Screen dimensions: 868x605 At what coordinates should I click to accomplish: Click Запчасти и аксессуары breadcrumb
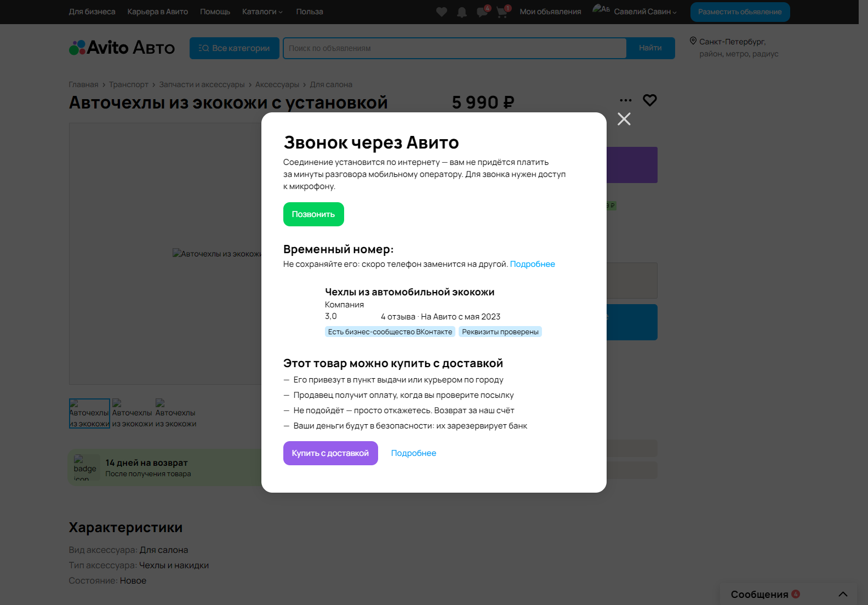click(x=202, y=84)
